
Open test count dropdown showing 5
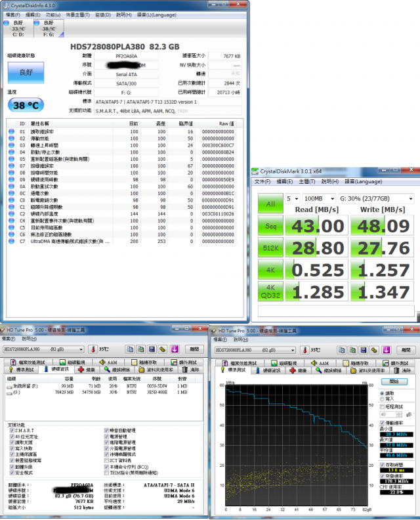293,199
